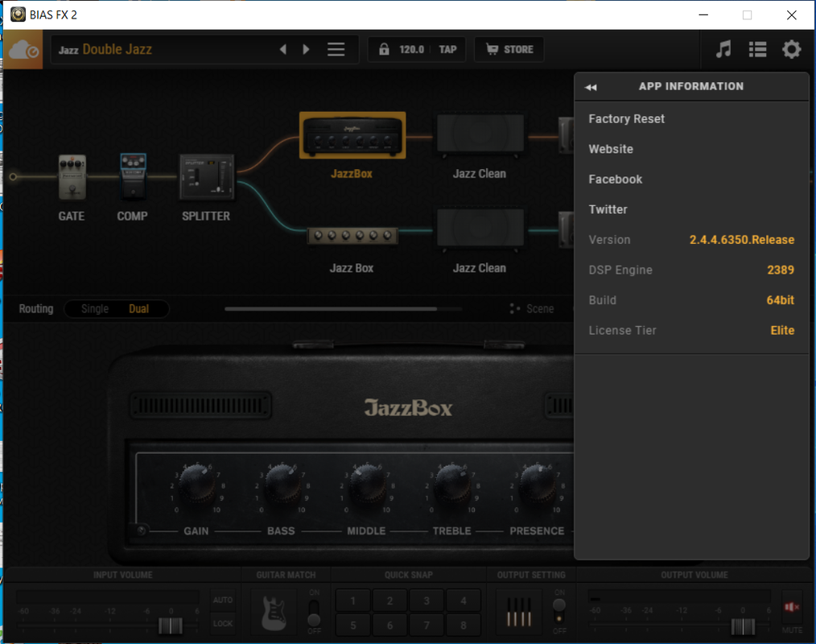Enable LOCK input volume

223,623
